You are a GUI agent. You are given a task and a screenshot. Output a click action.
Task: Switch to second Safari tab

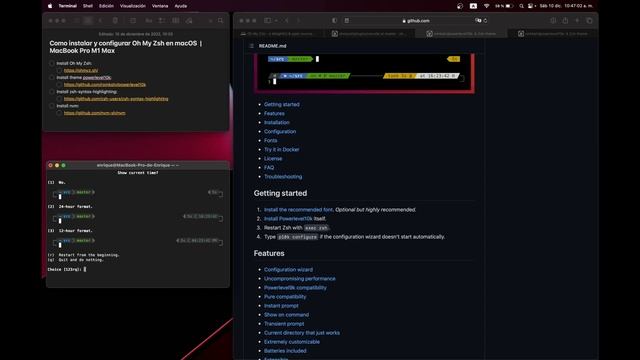[370, 33]
